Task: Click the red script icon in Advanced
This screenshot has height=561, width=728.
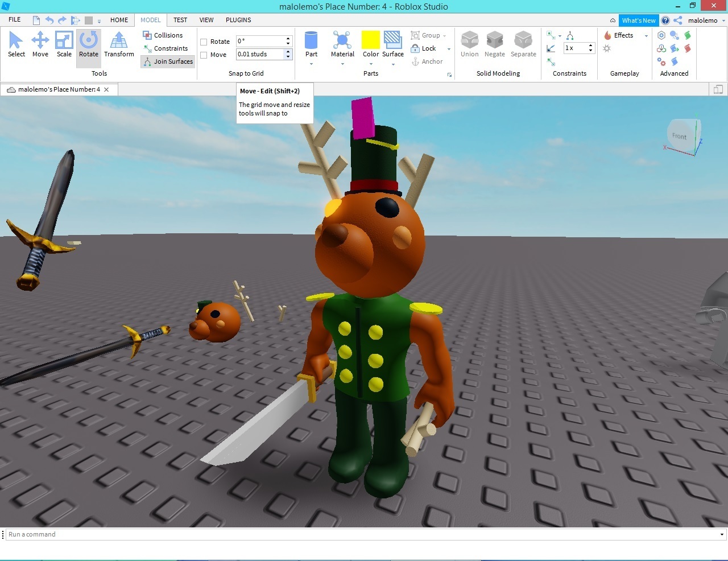Action: click(x=688, y=48)
